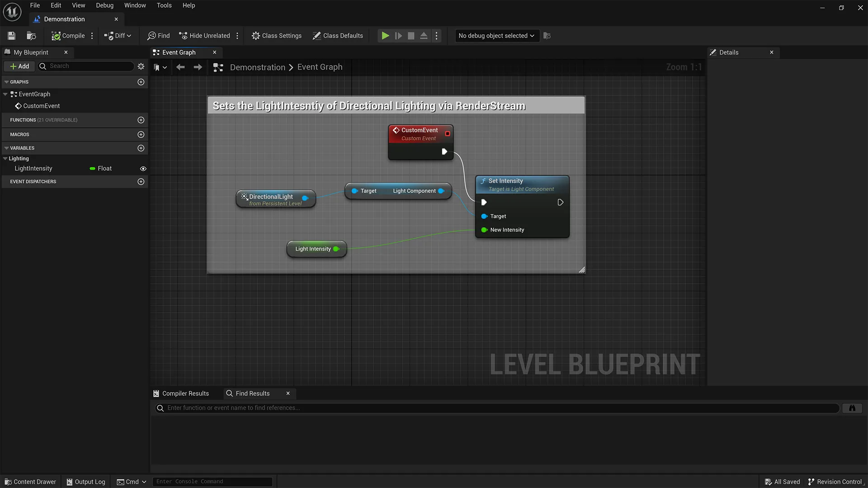The image size is (868, 488).
Task: Save the current blueprint
Action: [x=11, y=35]
